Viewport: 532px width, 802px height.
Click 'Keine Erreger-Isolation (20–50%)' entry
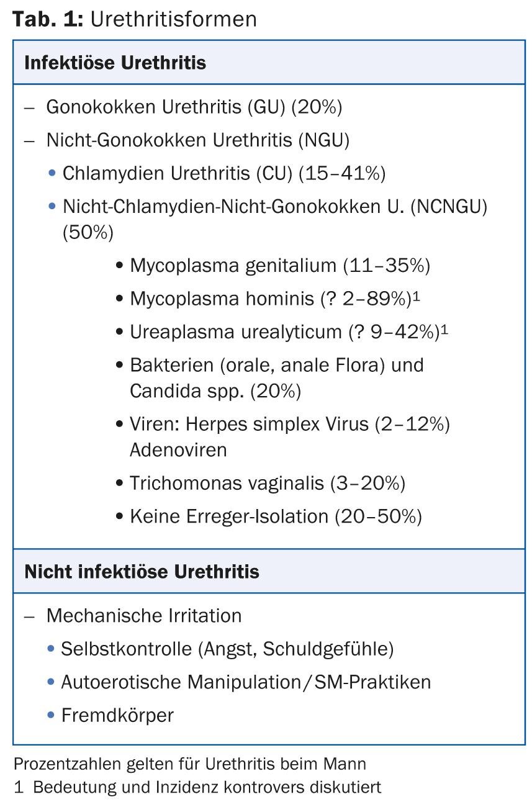pos(275,516)
